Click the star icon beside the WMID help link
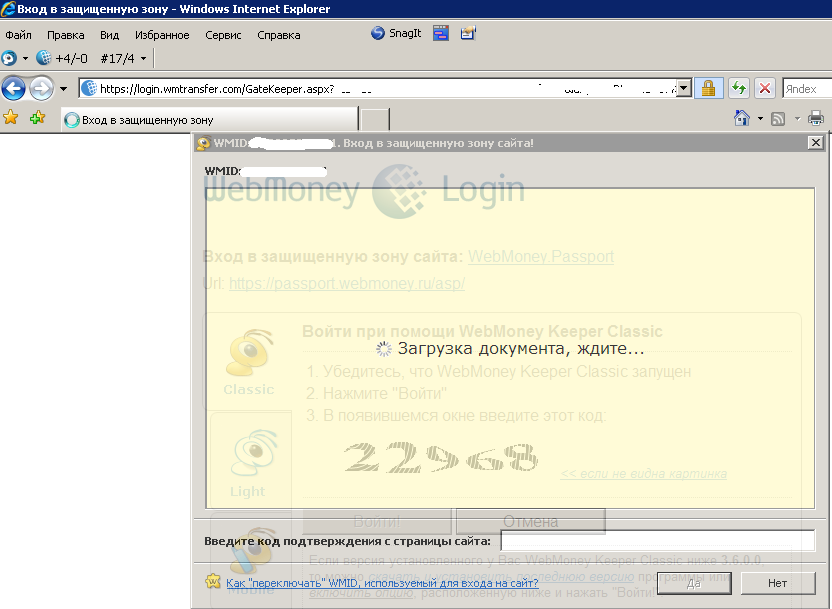The image size is (832, 609). click(x=213, y=581)
